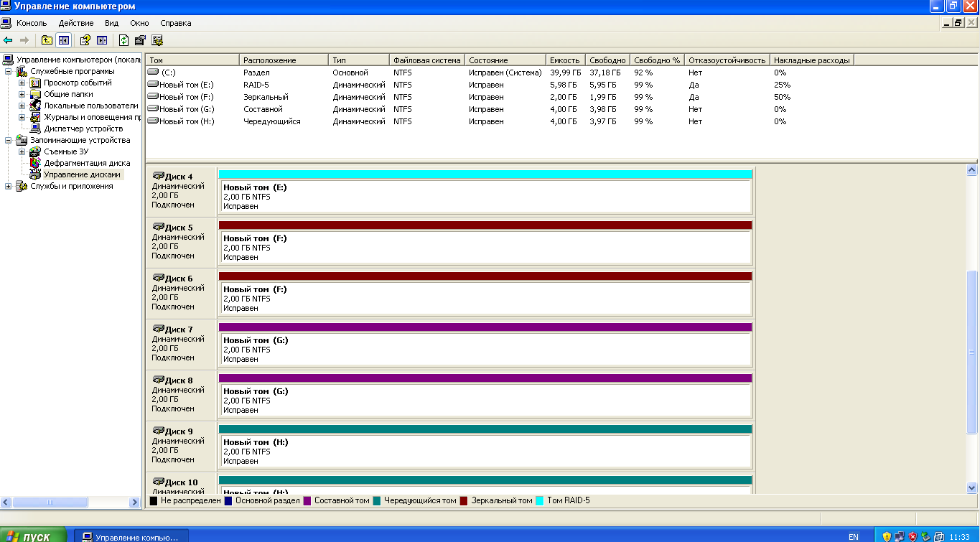This screenshot has height=542, width=980.
Task: Expand the Съемные ЗУ node
Action: click(22, 151)
